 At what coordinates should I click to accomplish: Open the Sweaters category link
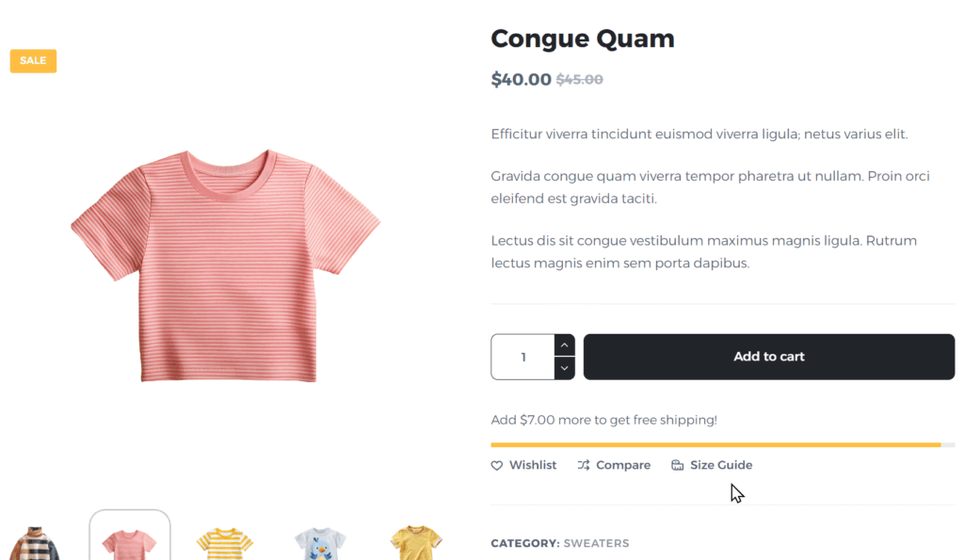(596, 543)
